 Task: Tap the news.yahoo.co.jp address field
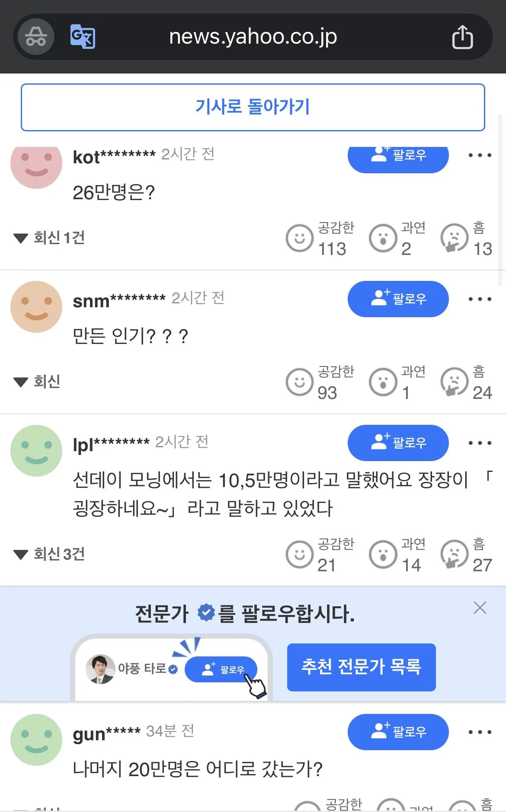(x=253, y=37)
